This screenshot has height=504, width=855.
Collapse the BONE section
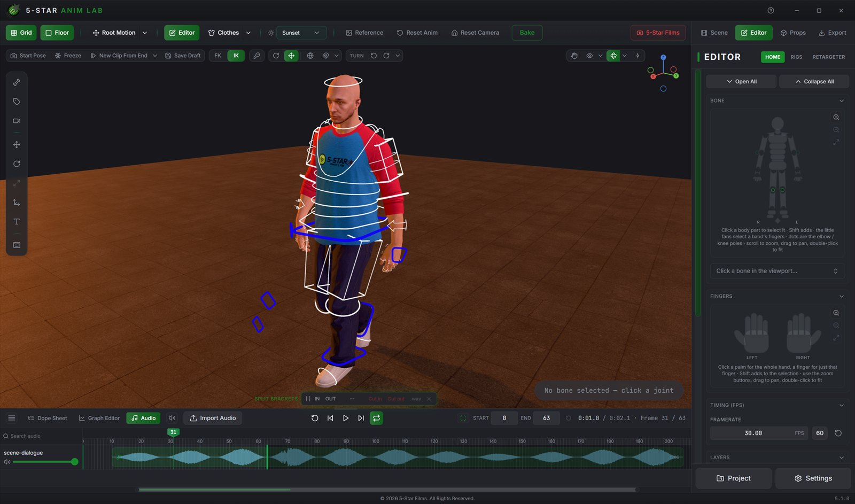pos(842,100)
